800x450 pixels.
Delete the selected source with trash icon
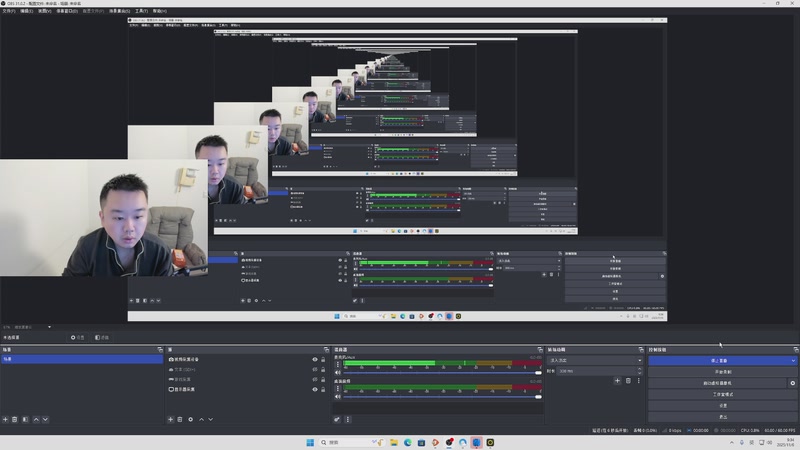pyautogui.click(x=180, y=419)
